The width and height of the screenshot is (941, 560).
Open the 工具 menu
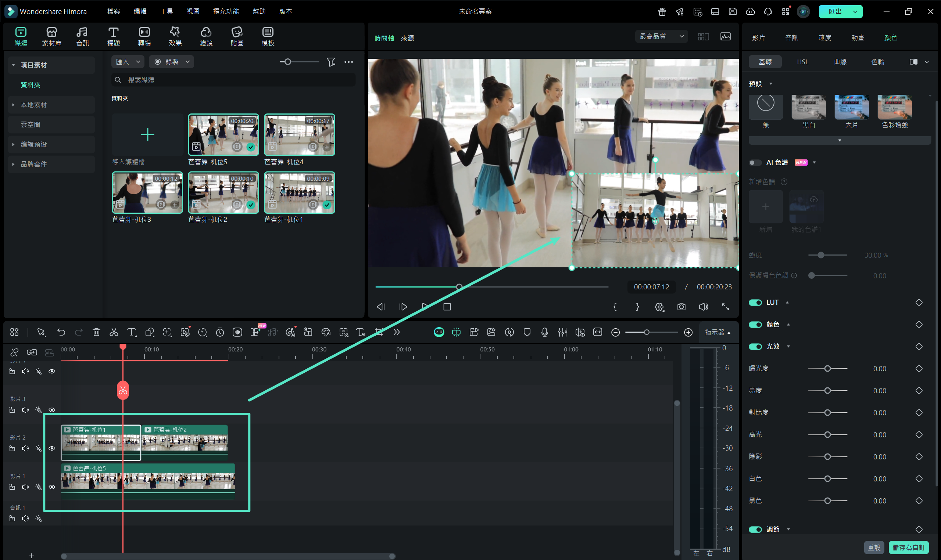click(166, 11)
